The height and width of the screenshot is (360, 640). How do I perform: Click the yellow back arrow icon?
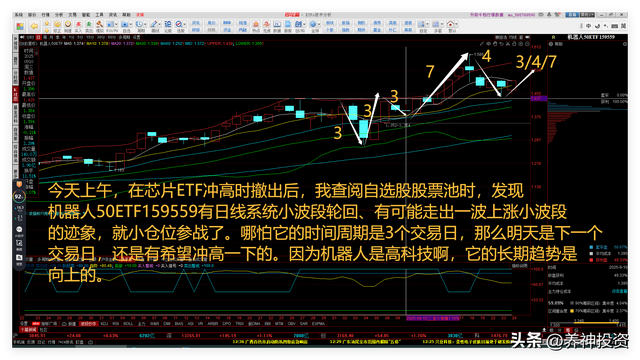34,26
